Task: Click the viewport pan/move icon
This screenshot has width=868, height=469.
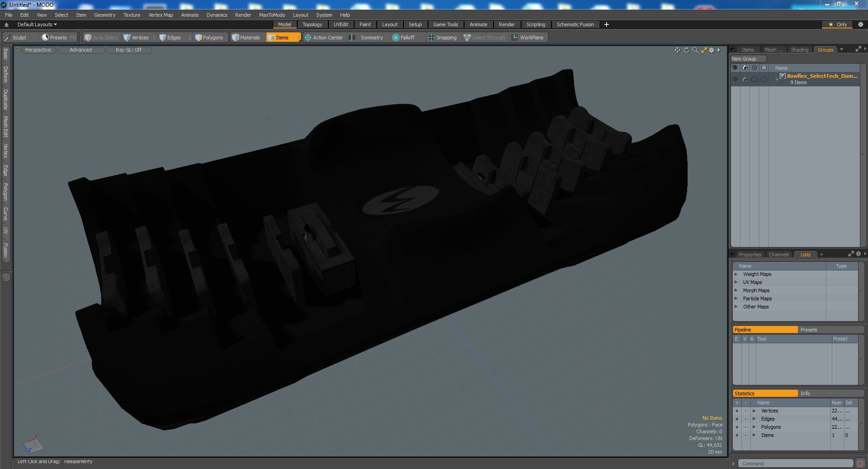Action: pos(677,50)
